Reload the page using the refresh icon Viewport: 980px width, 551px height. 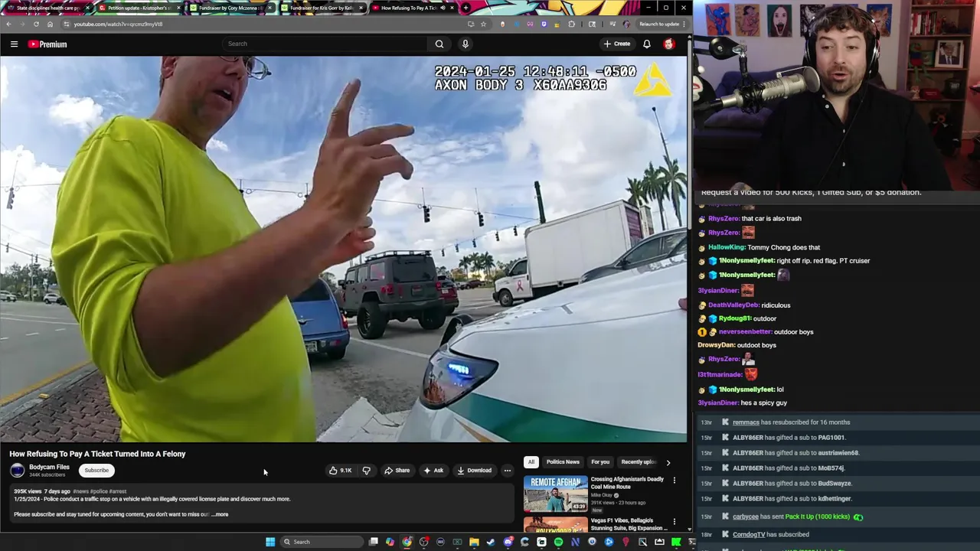tap(36, 24)
